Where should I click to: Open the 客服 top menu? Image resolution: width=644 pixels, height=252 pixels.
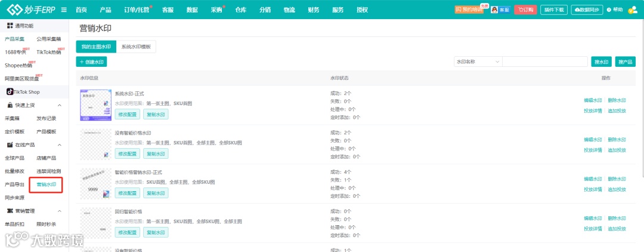168,10
